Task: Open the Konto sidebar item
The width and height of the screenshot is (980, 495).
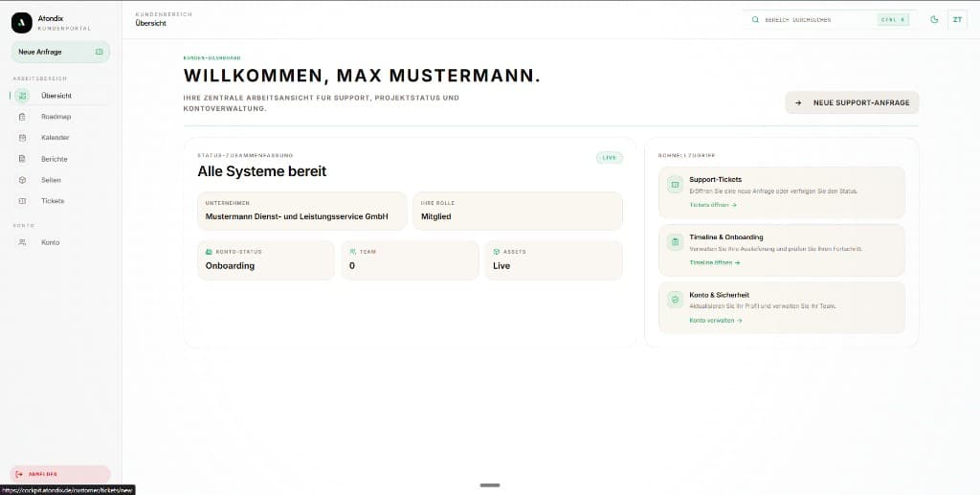Action: [60, 242]
